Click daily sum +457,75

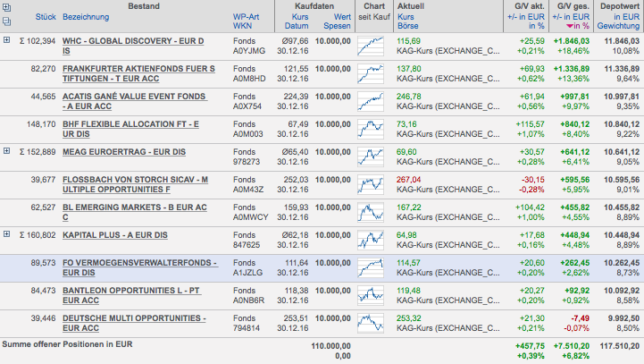point(530,346)
